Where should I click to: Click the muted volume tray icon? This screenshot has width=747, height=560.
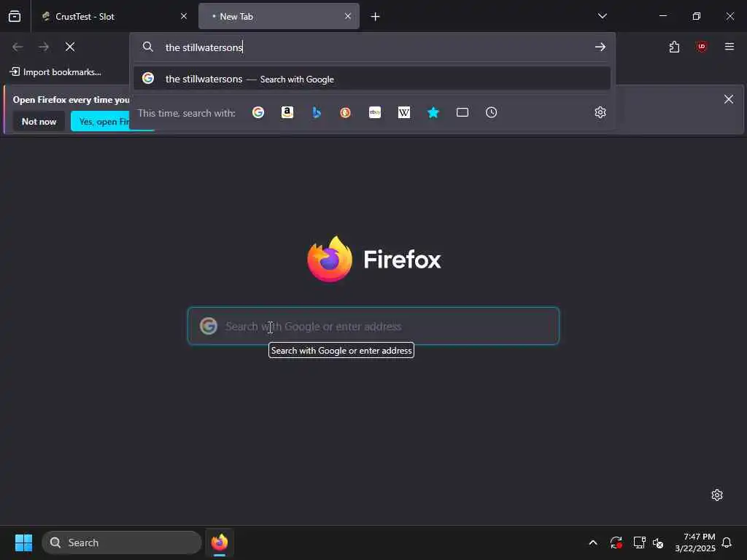pyautogui.click(x=658, y=542)
